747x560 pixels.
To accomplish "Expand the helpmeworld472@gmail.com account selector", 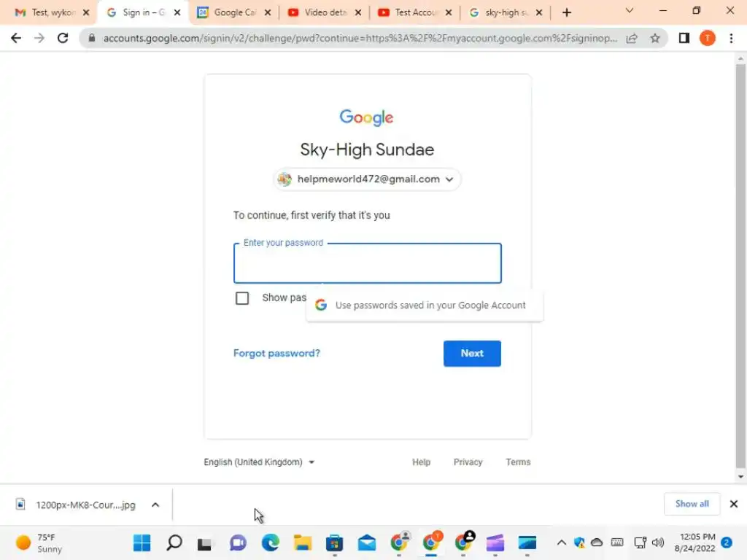I will [x=367, y=179].
